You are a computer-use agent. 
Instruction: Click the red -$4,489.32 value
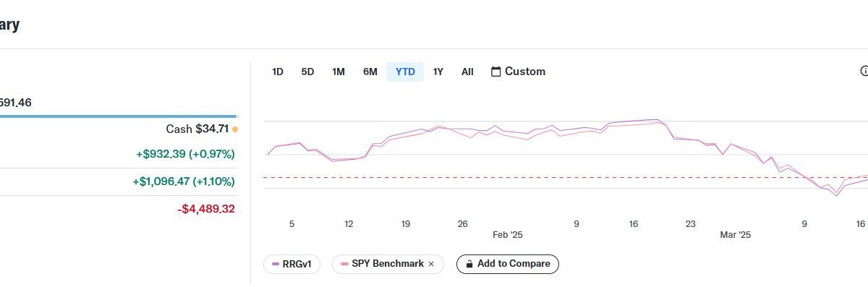pos(206,209)
